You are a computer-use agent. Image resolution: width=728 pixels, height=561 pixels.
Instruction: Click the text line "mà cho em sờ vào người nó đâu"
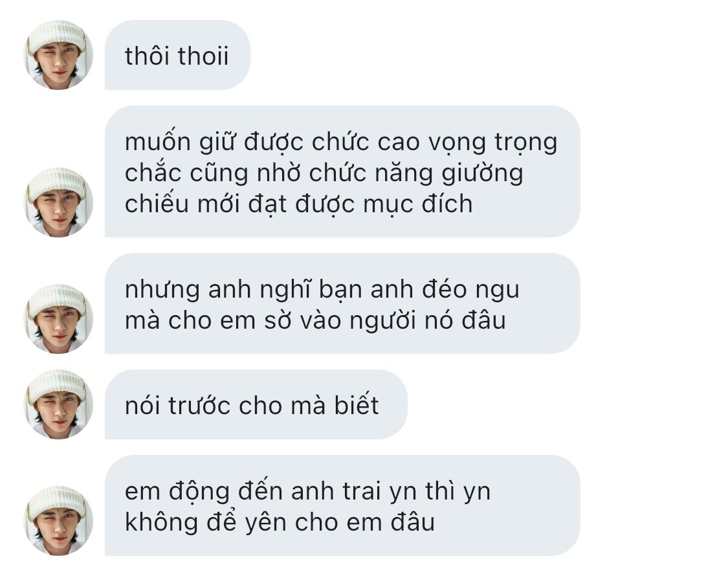point(315,320)
